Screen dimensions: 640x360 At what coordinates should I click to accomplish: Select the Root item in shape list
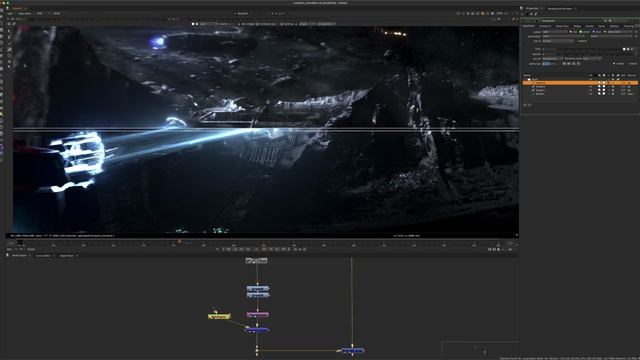(534, 79)
